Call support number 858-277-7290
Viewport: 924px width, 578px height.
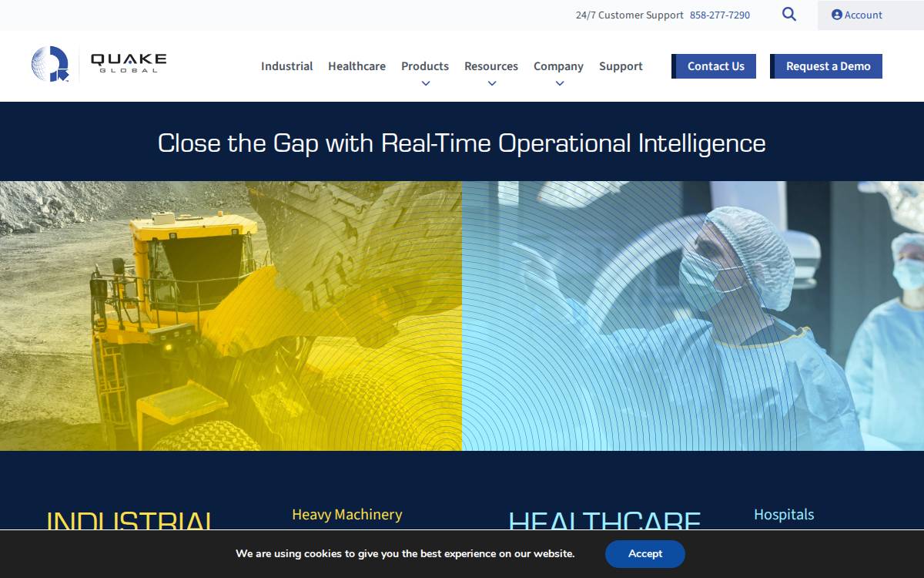click(720, 15)
